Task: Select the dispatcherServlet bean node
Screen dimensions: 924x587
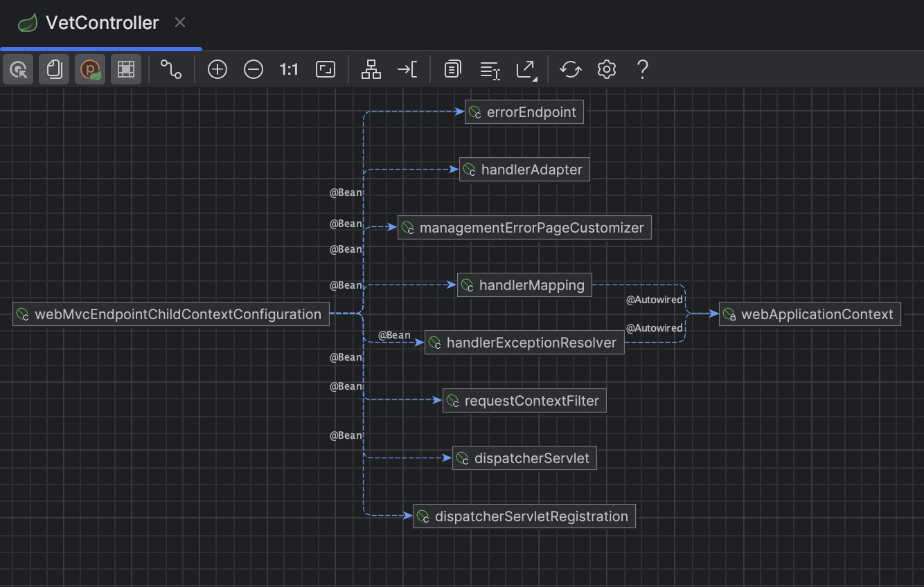Action: tap(524, 458)
